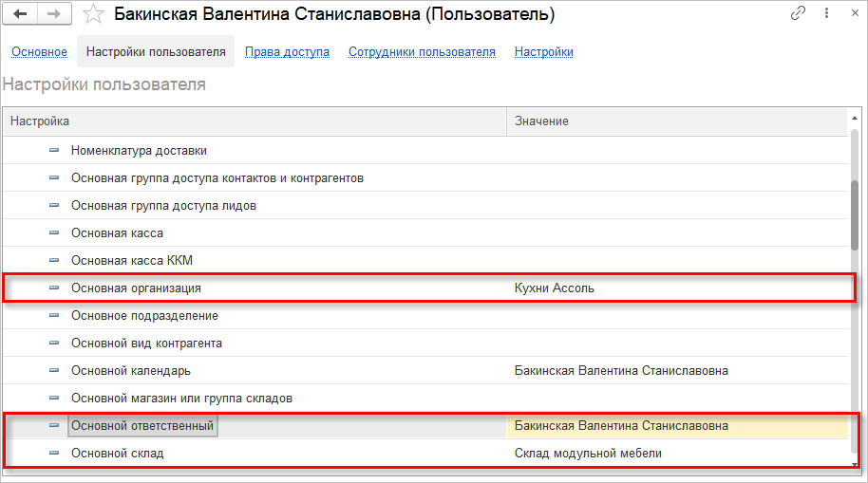Click the dash icon beside Номенклатура доставки

54,151
